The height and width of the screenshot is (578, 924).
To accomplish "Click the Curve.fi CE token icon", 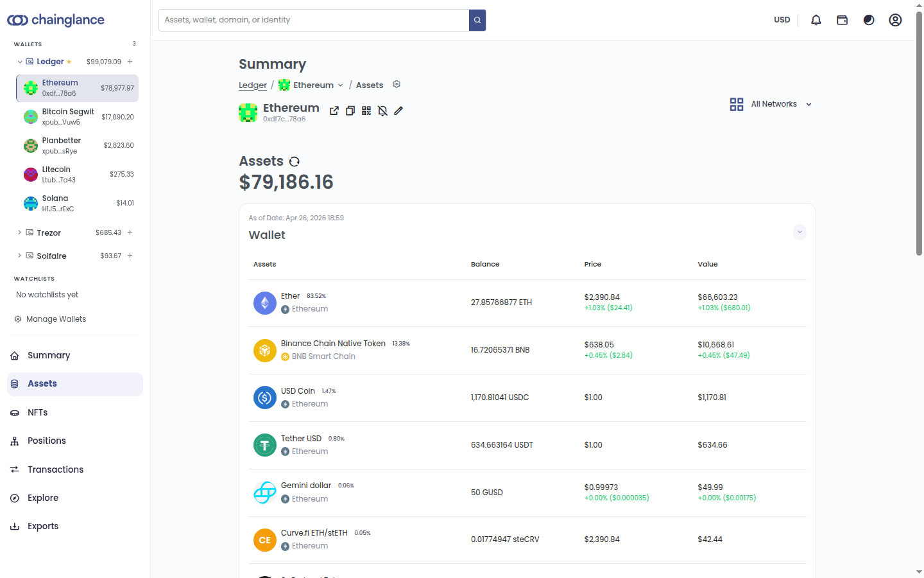I will coord(265,540).
